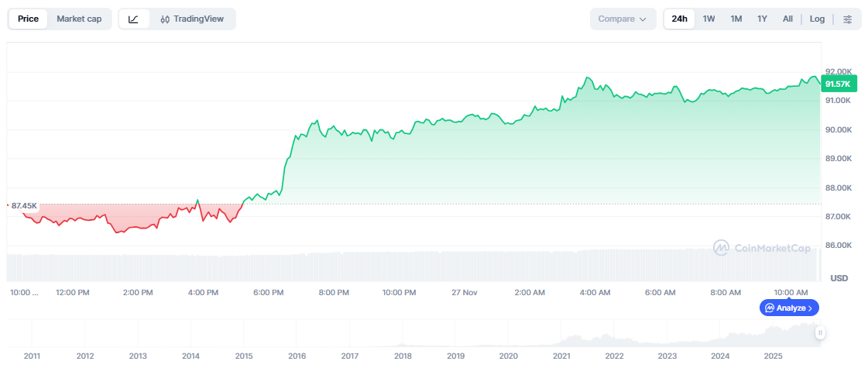The image size is (868, 375).
Task: Click year 2014 in range navigator
Action: tap(190, 356)
